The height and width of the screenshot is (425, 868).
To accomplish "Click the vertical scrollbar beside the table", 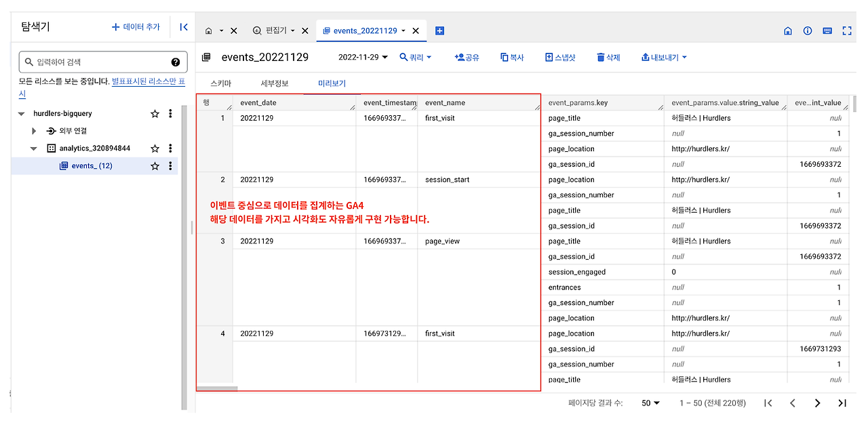I will coord(854,104).
